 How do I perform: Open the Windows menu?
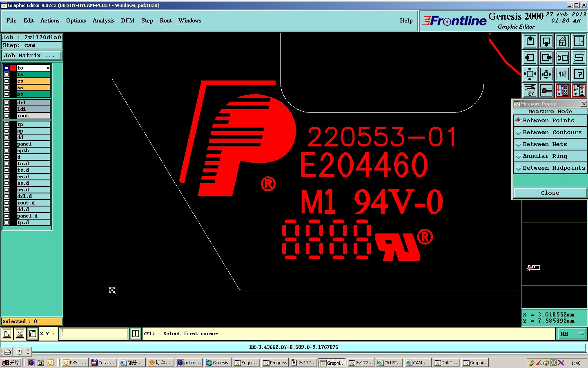(190, 20)
